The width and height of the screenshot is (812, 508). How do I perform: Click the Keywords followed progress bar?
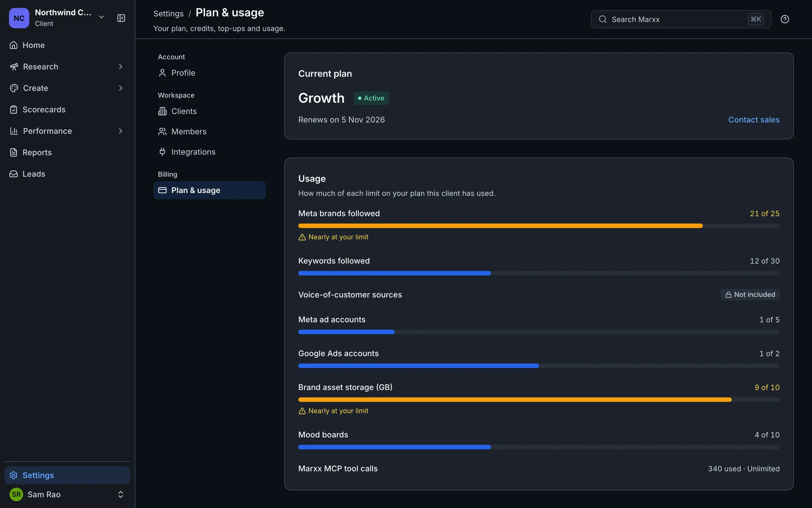539,273
